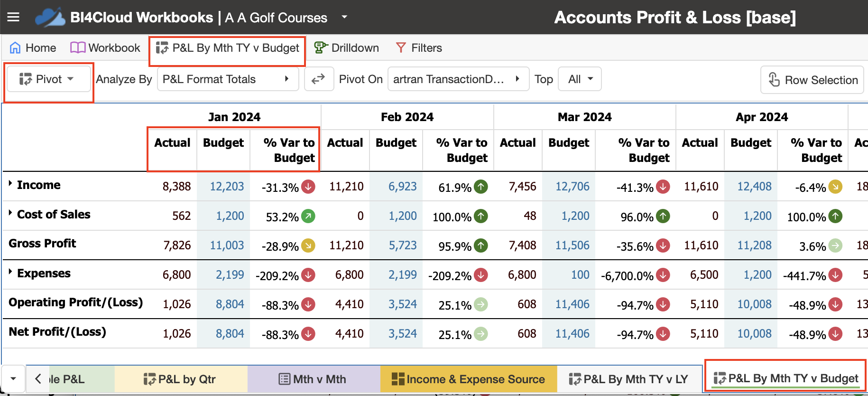
Task: Expand the Cost of Sales row
Action: point(10,213)
